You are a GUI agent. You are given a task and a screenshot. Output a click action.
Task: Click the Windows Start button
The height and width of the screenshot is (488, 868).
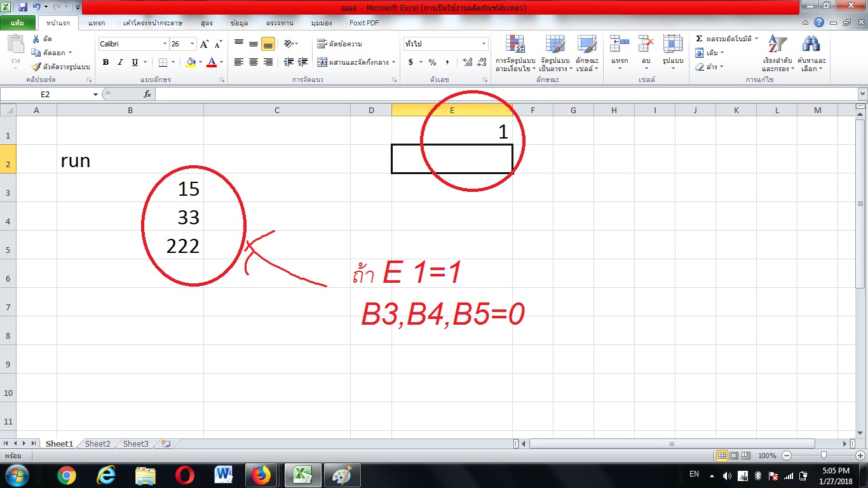point(17,475)
